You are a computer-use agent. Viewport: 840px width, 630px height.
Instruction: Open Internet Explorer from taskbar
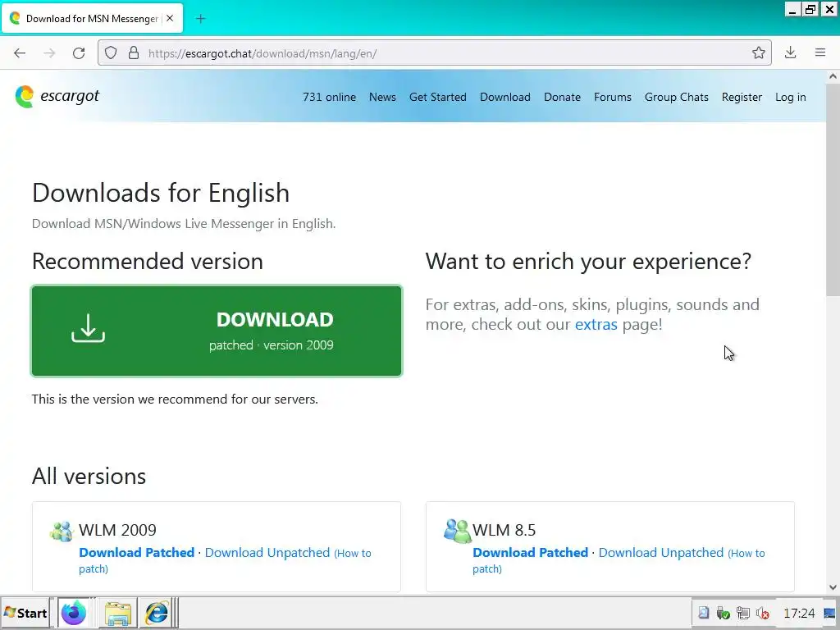coord(157,614)
